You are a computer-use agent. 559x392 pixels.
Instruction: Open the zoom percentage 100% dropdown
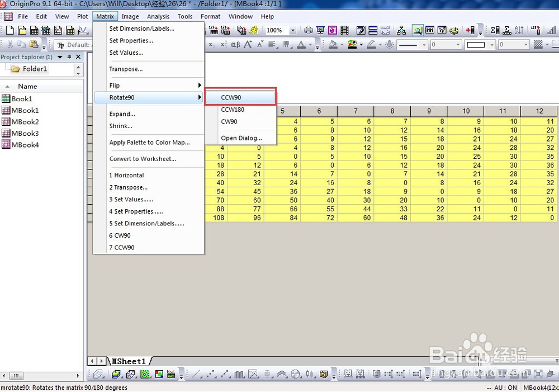point(293,30)
